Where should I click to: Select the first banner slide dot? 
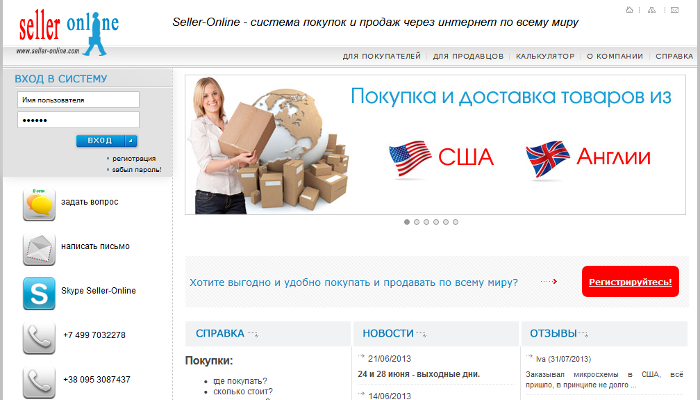[x=407, y=222]
